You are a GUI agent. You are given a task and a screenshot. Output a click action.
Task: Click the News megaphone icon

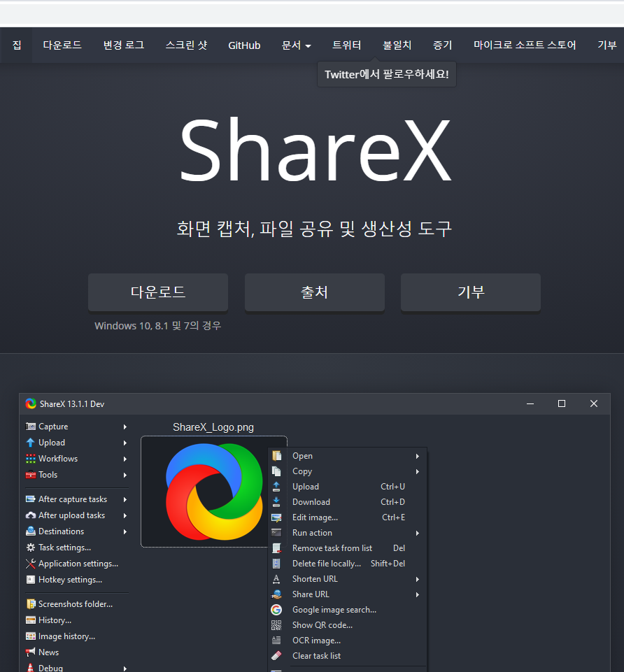(x=31, y=652)
